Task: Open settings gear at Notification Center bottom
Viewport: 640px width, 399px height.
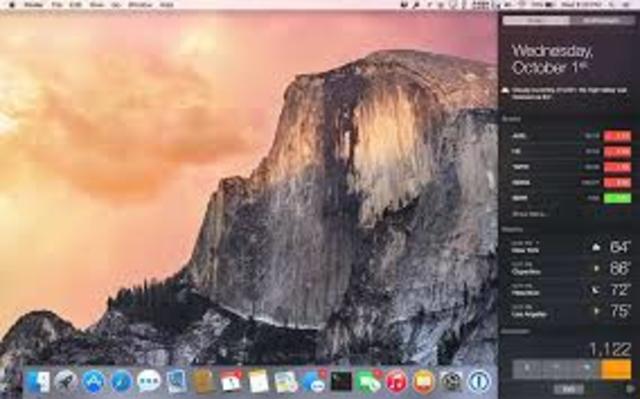Action: [x=630, y=389]
